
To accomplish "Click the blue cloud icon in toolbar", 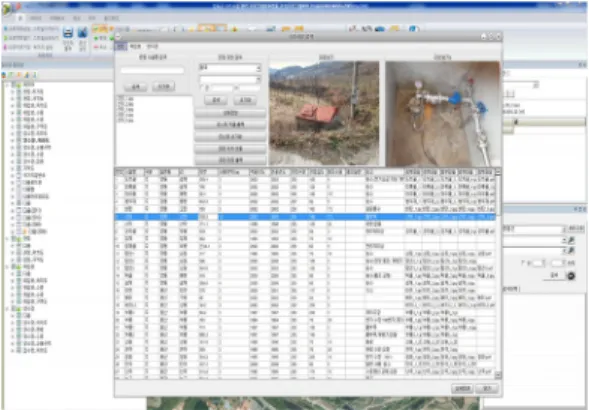I will (x=380, y=29).
